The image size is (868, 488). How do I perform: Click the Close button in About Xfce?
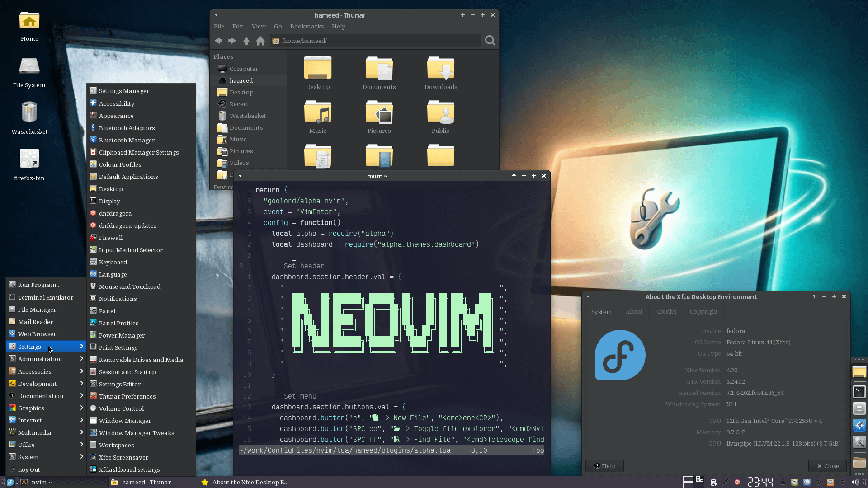827,466
